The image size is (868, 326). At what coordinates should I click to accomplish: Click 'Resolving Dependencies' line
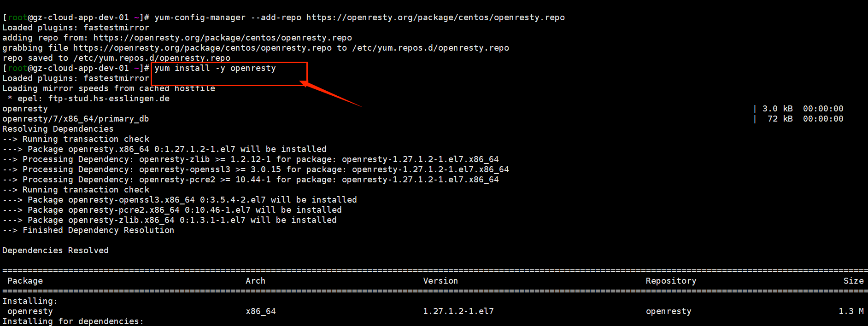[58, 129]
